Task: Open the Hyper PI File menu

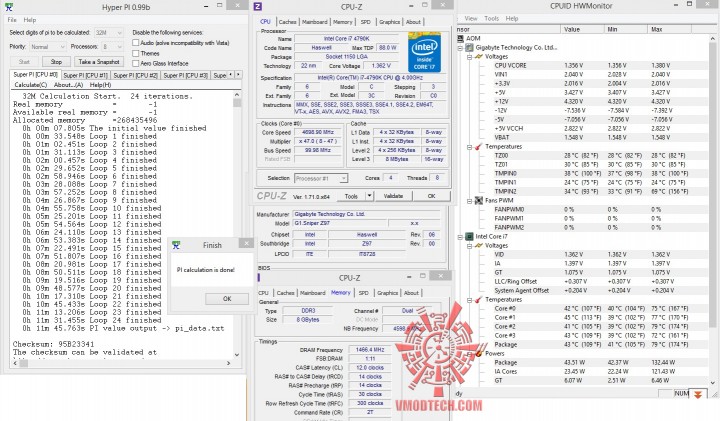Action: [12, 20]
